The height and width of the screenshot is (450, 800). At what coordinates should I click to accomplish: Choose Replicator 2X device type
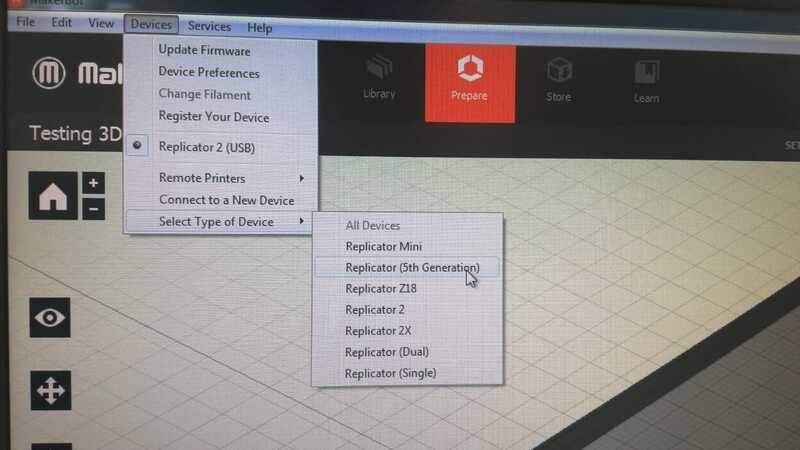(x=407, y=331)
